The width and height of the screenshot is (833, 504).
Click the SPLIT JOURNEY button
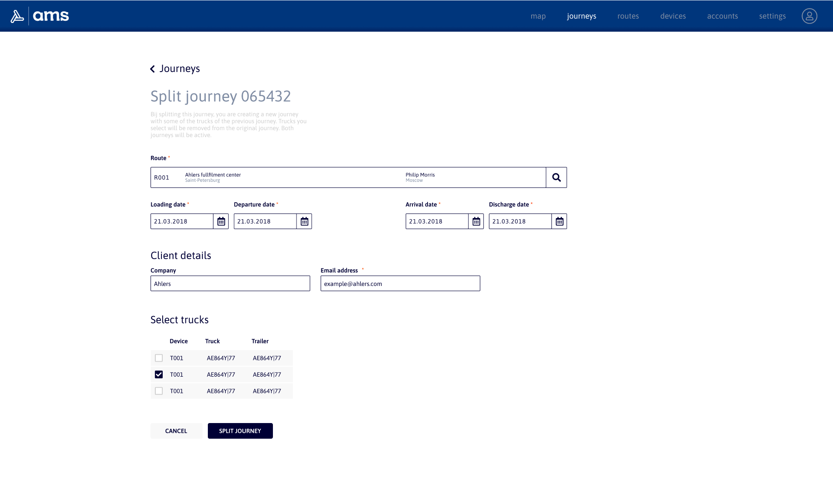pos(240,431)
